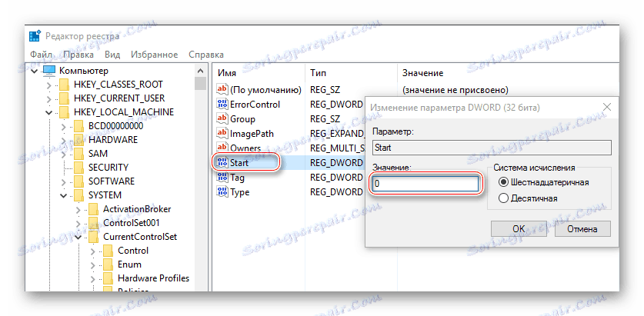The height and width of the screenshot is (316, 644).
Task: Collapse the CurrentControlSet node
Action: [78, 238]
